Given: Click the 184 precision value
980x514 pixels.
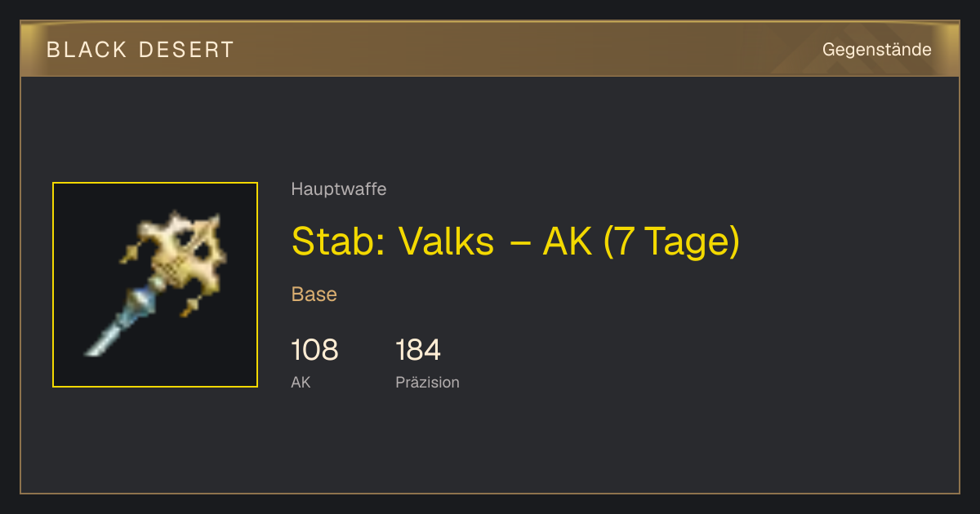Looking at the screenshot, I should pos(418,350).
